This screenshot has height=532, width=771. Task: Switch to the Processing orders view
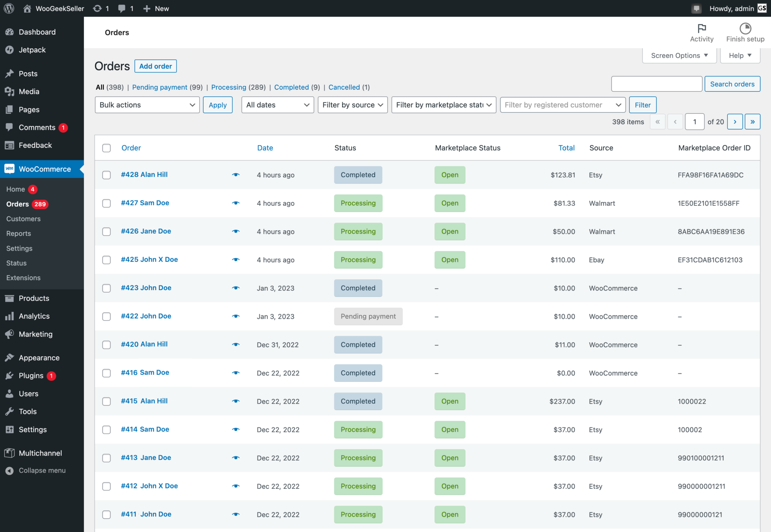(229, 87)
